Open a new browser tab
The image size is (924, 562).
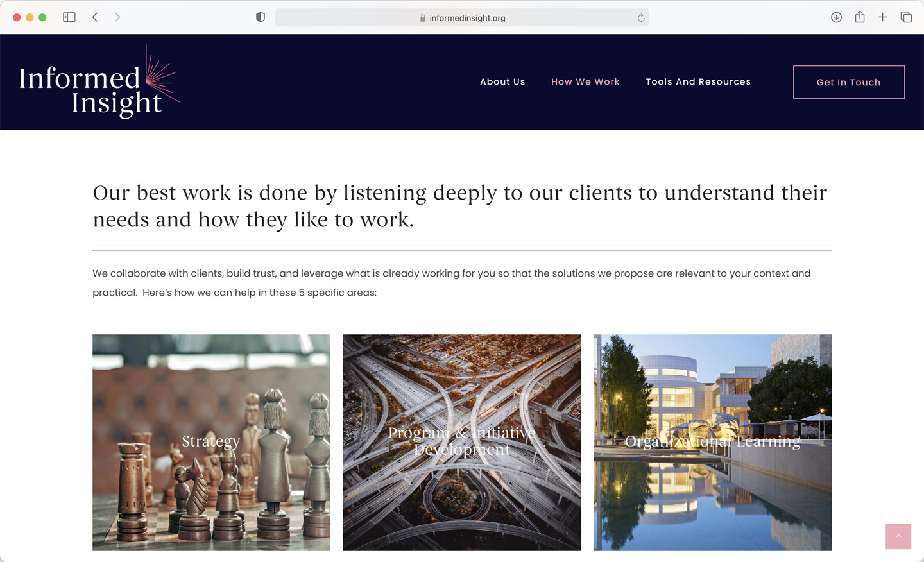882,17
